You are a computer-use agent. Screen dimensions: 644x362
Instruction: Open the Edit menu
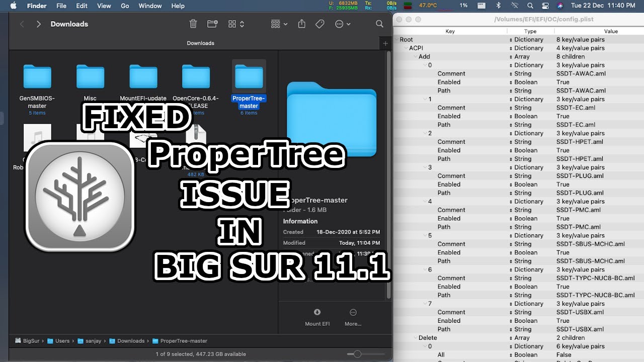tap(82, 6)
